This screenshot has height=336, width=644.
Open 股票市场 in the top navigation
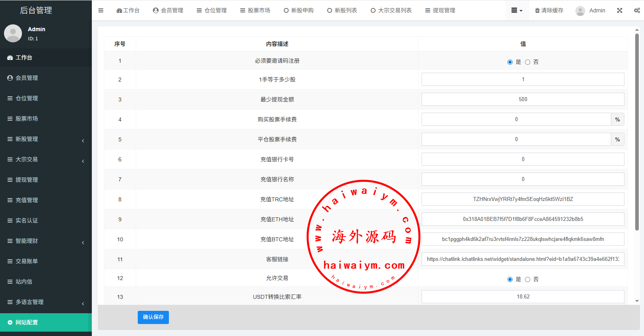coord(255,10)
